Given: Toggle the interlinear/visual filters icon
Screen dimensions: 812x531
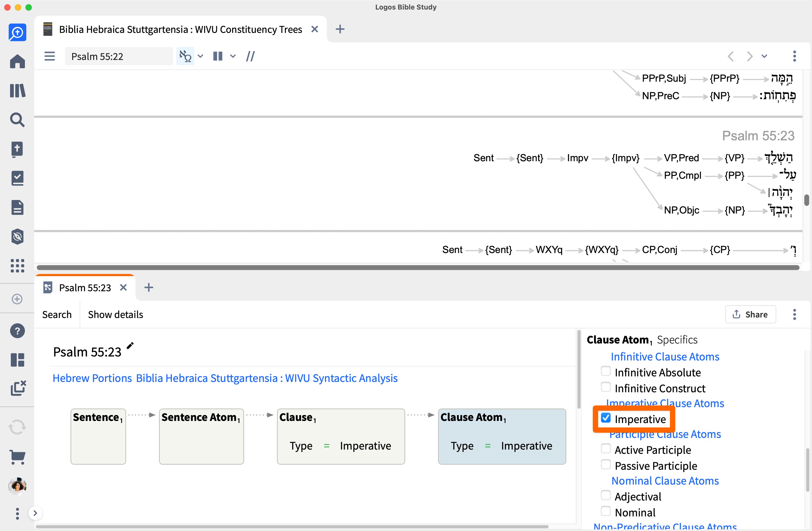Looking at the screenshot, I should (185, 56).
